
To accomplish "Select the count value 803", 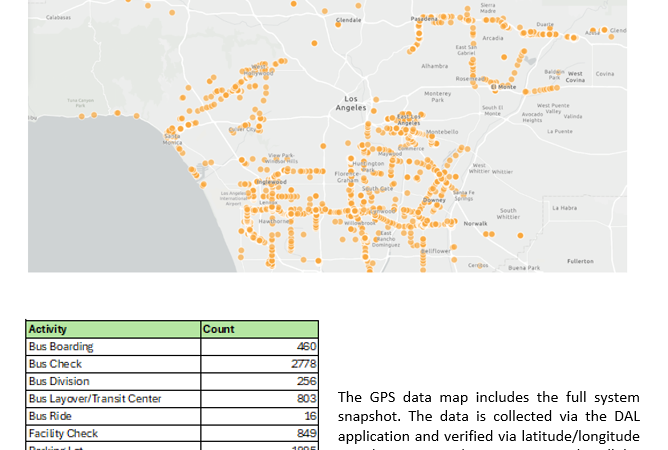I will pos(306,399).
